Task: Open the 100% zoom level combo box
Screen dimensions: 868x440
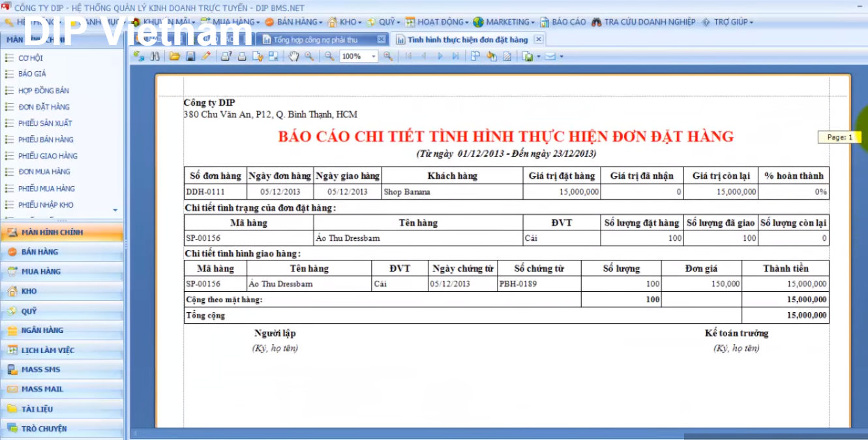Action: [359, 56]
